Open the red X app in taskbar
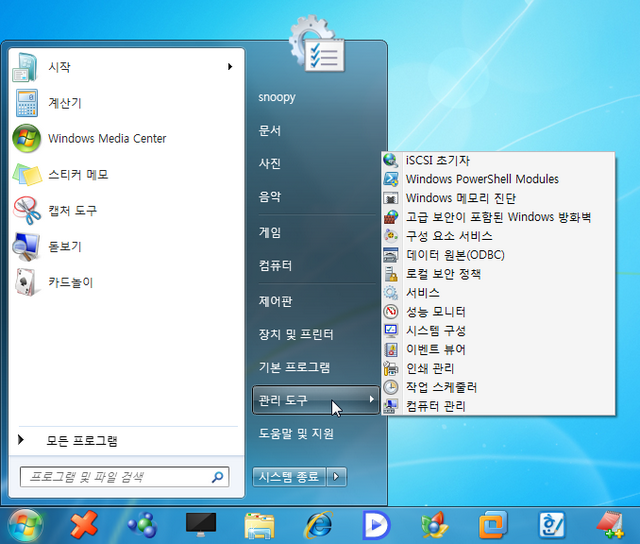This screenshot has height=544, width=640. 84,525
